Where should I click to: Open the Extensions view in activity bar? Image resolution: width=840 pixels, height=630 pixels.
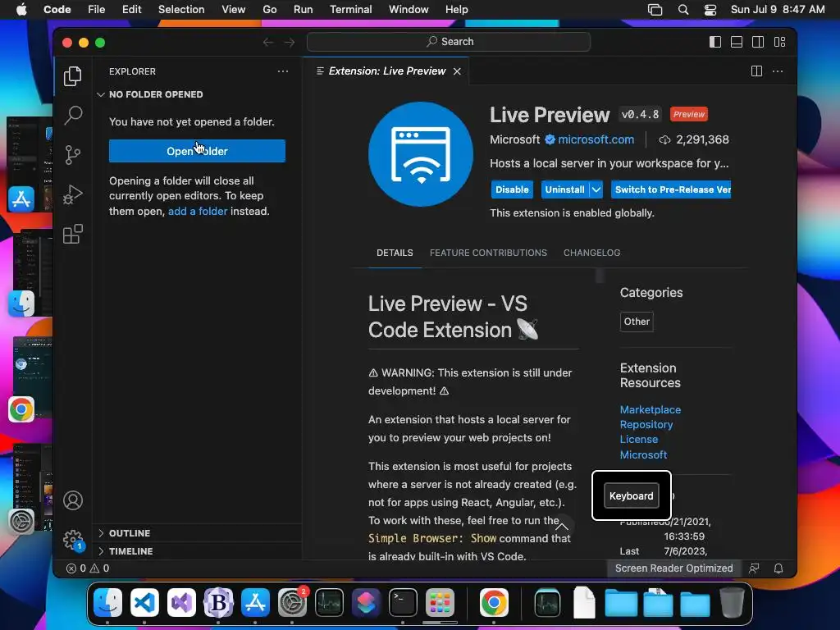click(x=73, y=234)
